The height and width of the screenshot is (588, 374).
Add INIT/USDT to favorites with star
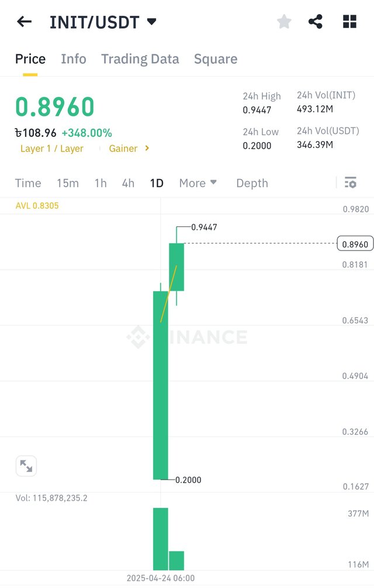(x=284, y=22)
